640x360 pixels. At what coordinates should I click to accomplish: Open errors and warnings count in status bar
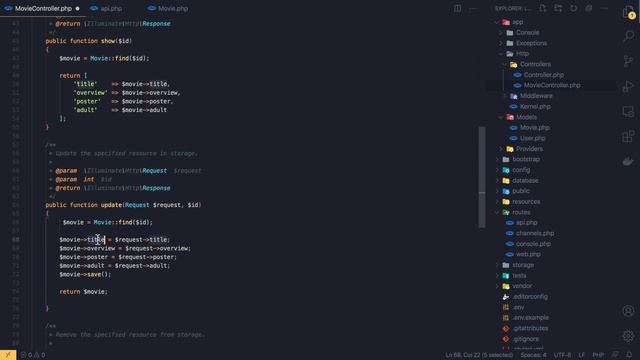tap(33, 355)
